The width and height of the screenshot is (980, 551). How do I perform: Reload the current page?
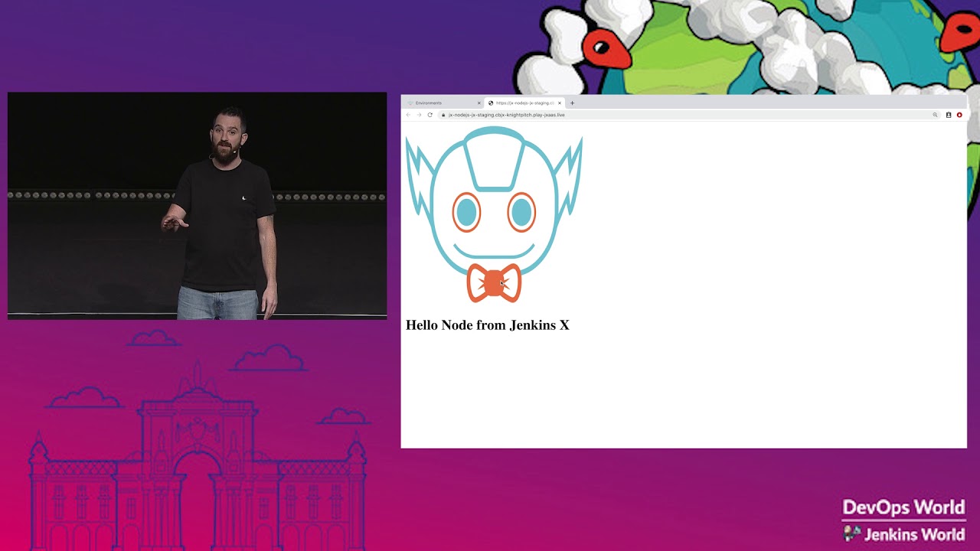(430, 115)
